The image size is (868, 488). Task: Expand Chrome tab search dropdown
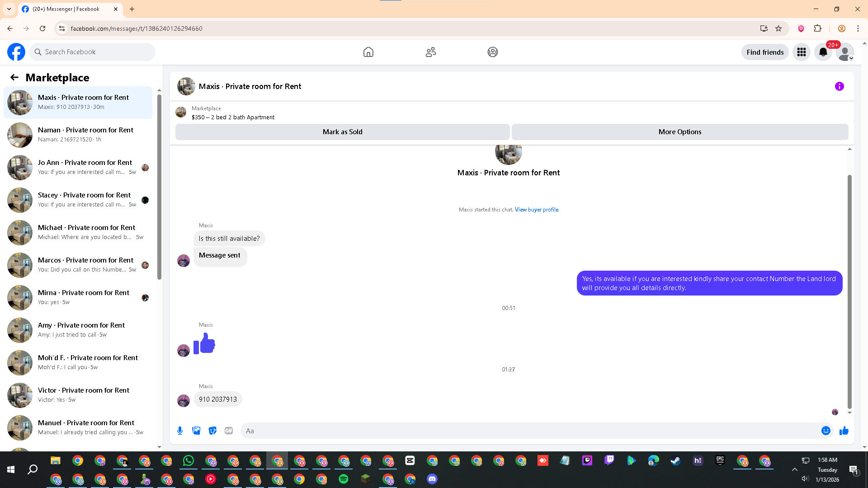[x=9, y=9]
